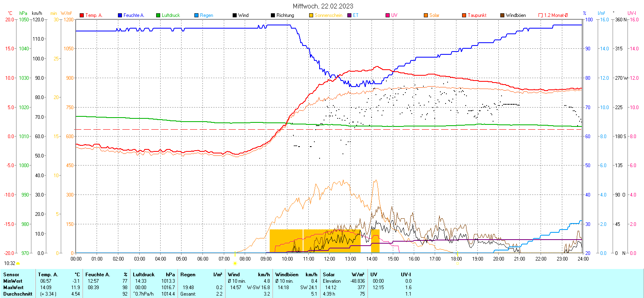Toggle the 1.2 Monat-Ø legend box
This screenshot has height=298, width=644.
(541, 15)
